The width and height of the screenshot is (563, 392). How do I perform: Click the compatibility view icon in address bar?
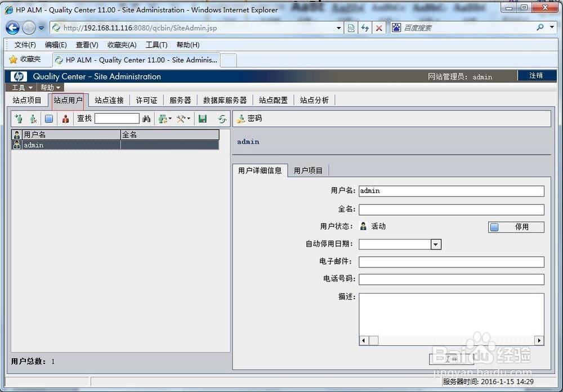351,28
